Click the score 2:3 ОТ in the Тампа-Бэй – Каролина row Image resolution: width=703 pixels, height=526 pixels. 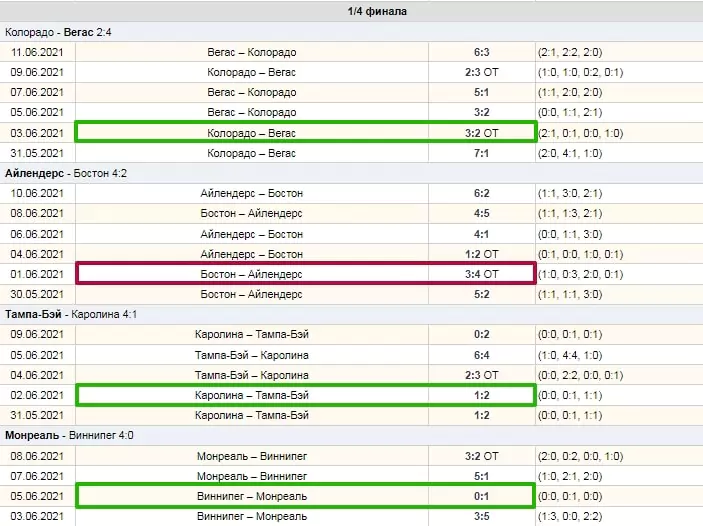pyautogui.click(x=482, y=375)
